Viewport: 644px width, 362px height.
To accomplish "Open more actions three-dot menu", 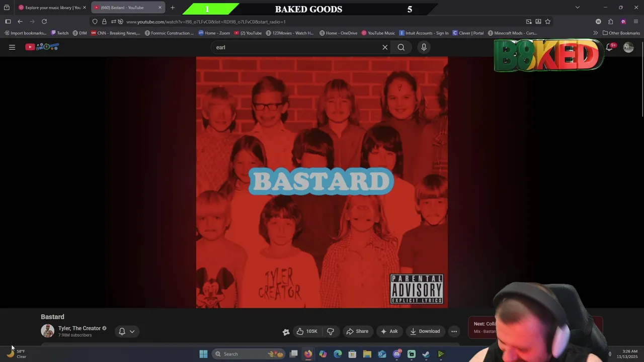I will pyautogui.click(x=454, y=331).
